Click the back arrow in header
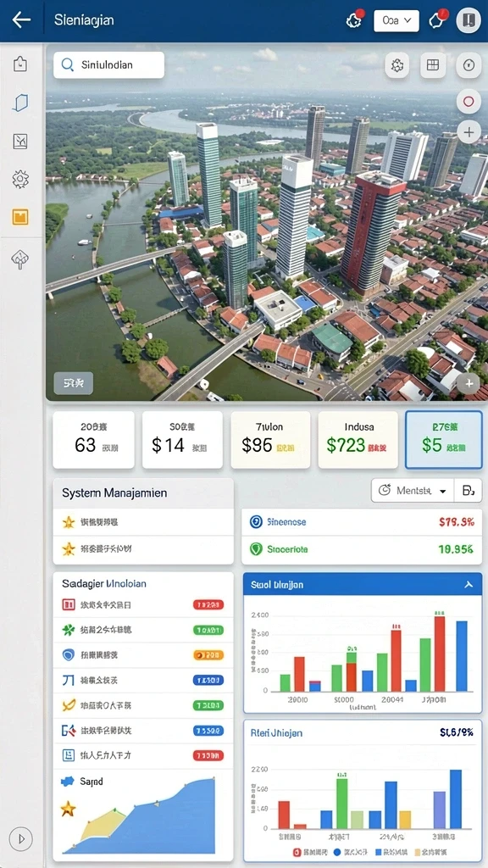This screenshot has width=488, height=868. click(x=21, y=20)
